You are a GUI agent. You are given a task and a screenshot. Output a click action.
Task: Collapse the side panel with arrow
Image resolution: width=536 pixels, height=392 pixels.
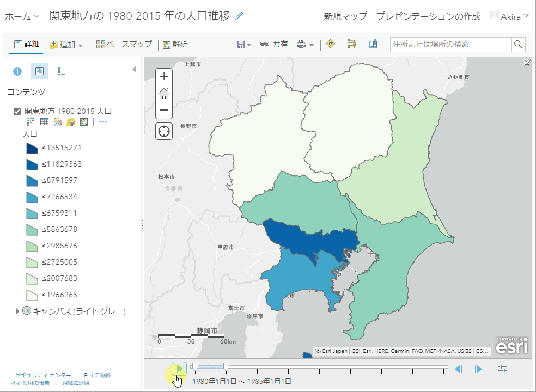click(x=134, y=69)
